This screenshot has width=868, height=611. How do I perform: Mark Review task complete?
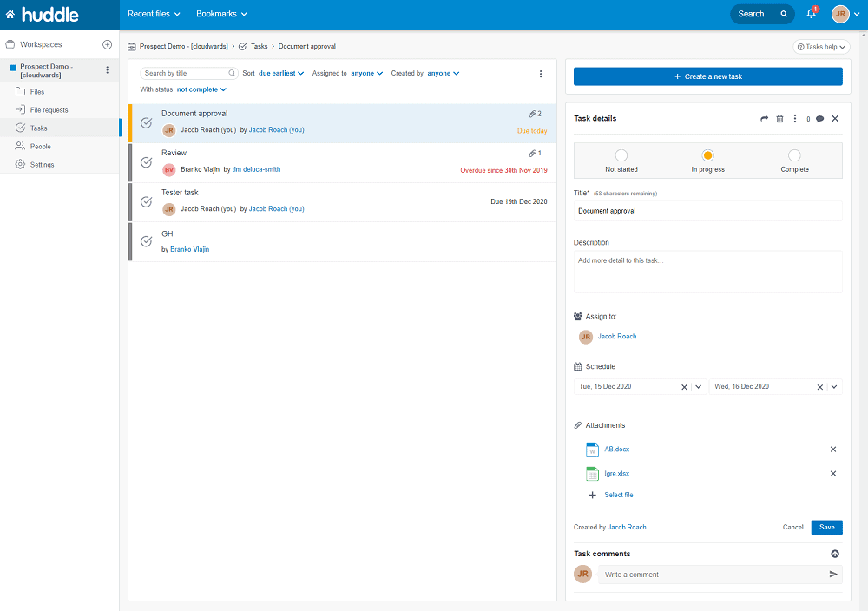tap(146, 162)
